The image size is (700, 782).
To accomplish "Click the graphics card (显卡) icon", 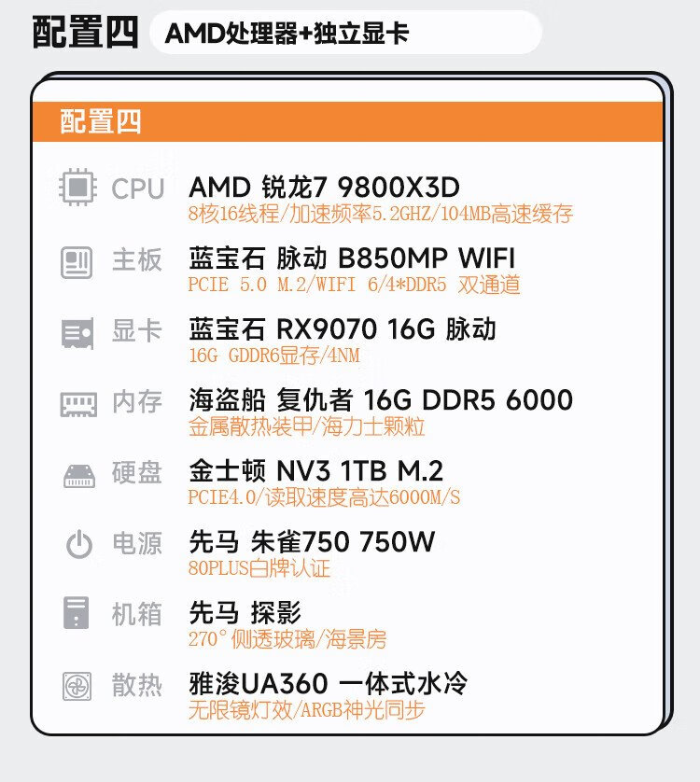I will pyautogui.click(x=77, y=331).
